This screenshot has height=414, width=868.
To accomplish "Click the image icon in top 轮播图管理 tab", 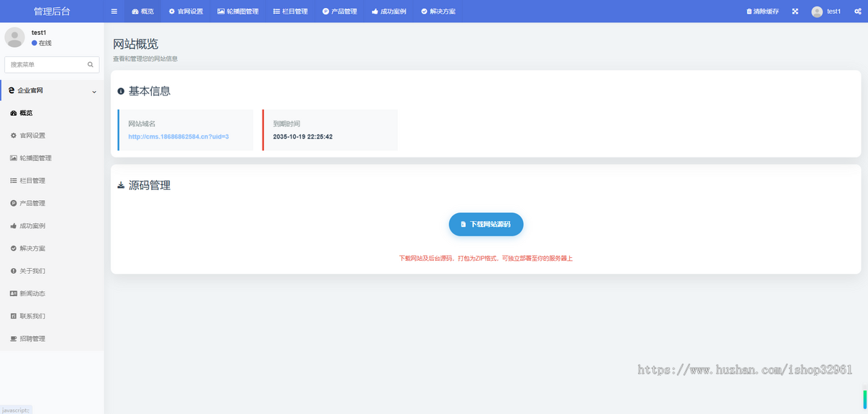I will 221,12.
